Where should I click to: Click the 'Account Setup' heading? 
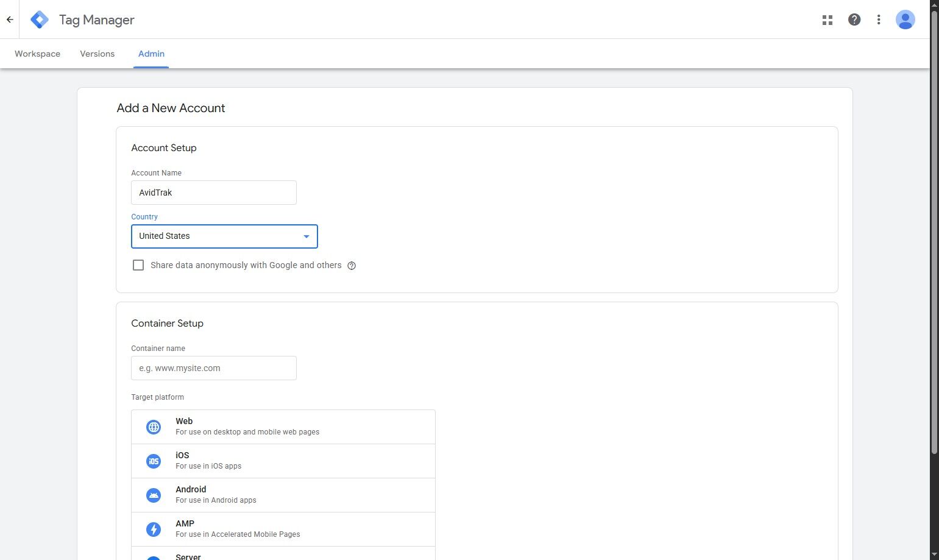(x=164, y=148)
